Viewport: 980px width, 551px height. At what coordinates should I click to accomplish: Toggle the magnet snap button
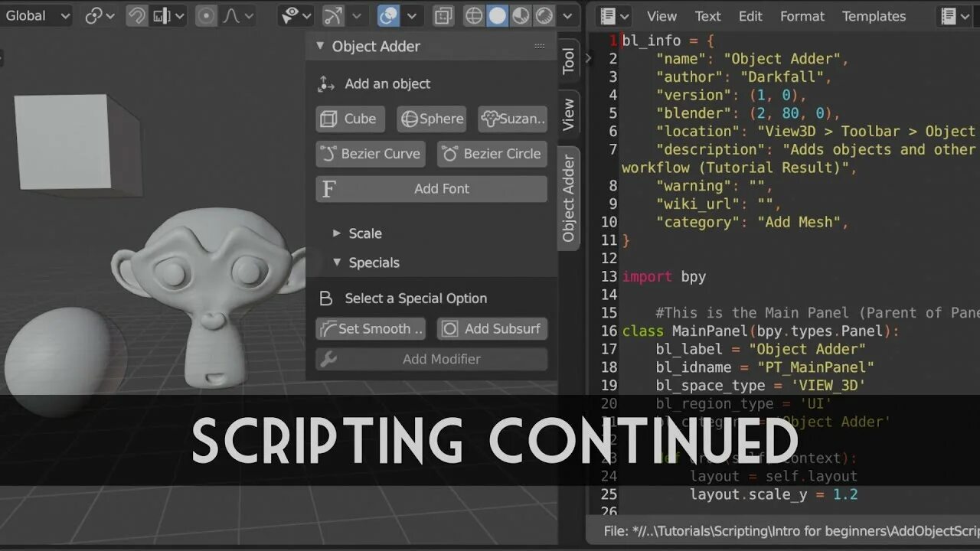coord(136,15)
